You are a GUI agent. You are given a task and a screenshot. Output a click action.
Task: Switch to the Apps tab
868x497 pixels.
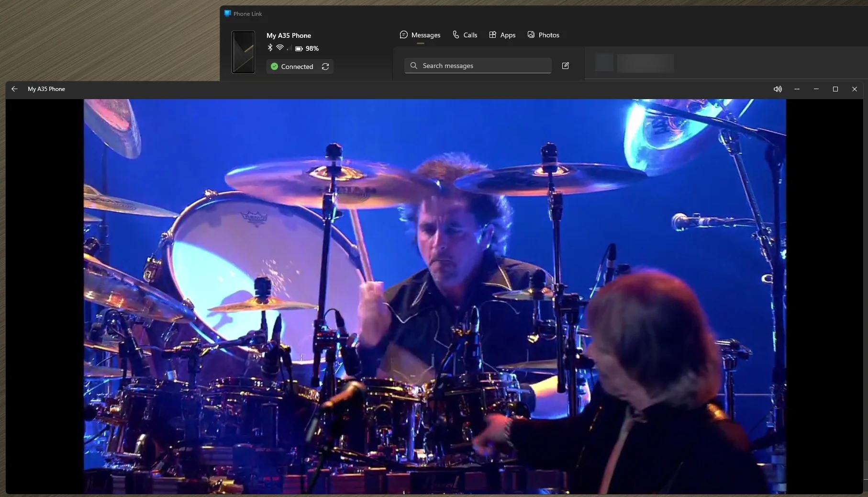pyautogui.click(x=502, y=35)
